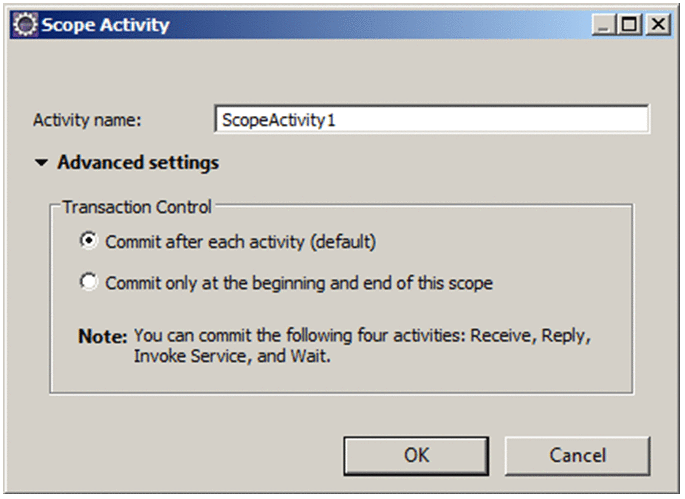Click the 'Scope Activity' title bar text
This screenshot has width=685, height=499.
coord(106,25)
